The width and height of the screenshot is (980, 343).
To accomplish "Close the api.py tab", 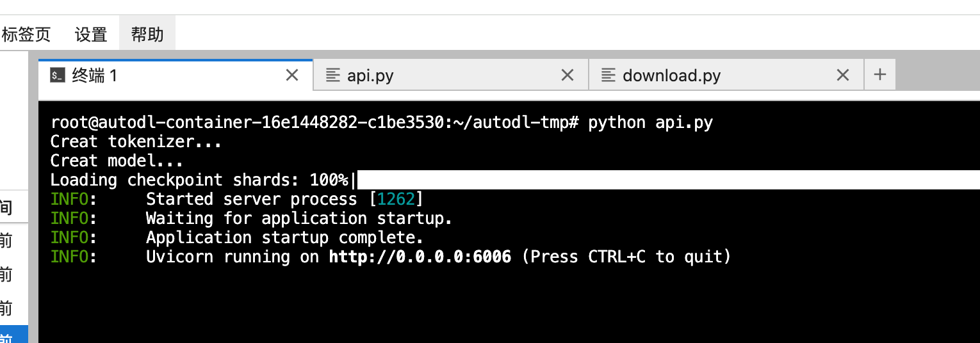I will (568, 76).
